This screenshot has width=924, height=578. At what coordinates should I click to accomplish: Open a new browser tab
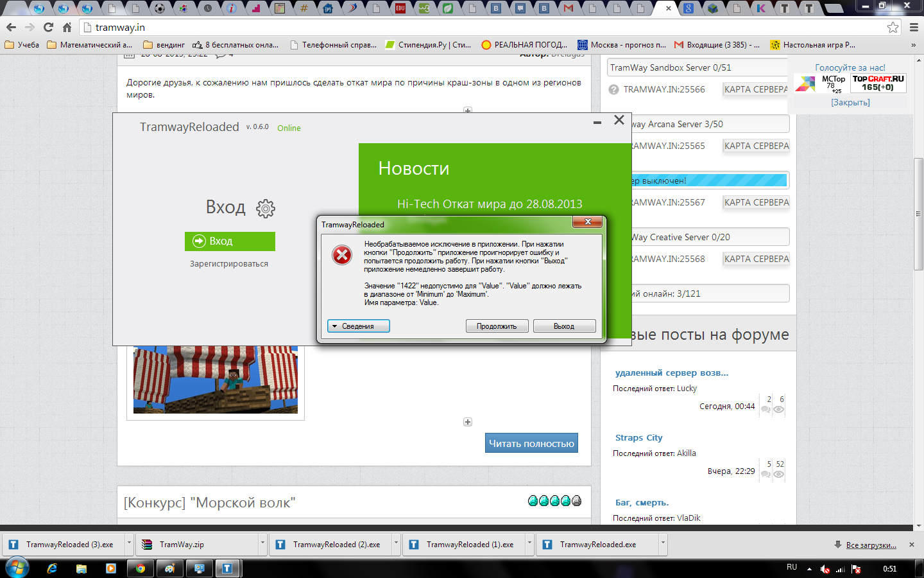834,8
